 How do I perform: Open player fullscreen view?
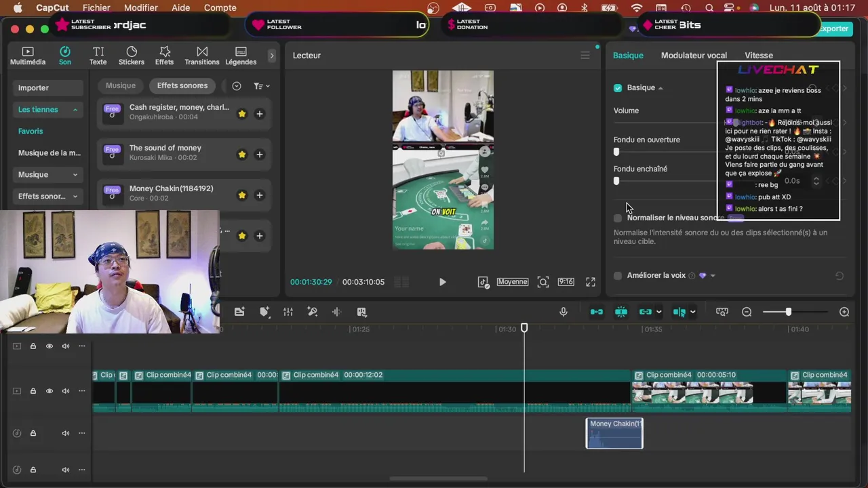[x=591, y=282]
